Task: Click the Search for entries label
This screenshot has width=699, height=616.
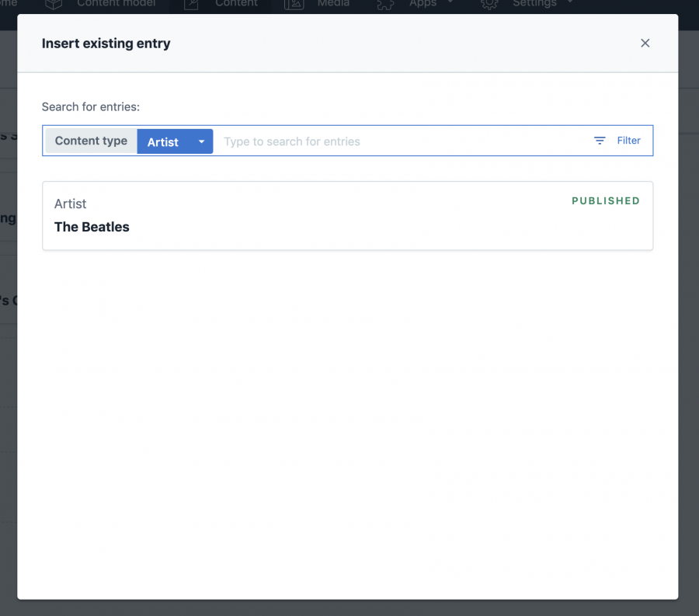Action: [x=91, y=107]
